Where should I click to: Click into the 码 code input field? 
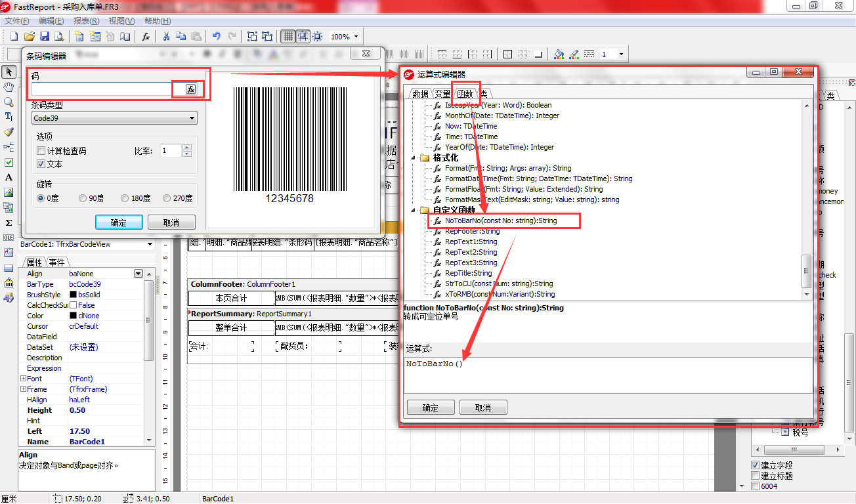108,89
